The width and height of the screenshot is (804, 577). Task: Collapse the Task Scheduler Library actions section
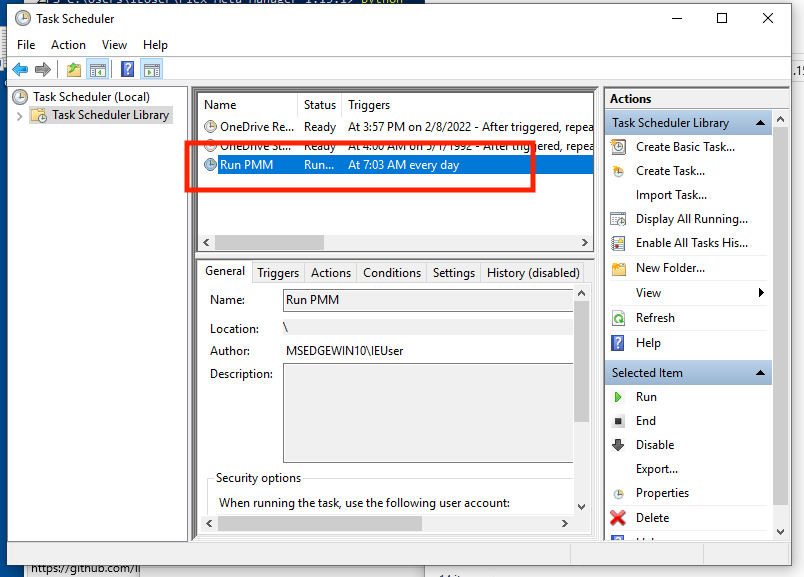[x=760, y=123]
